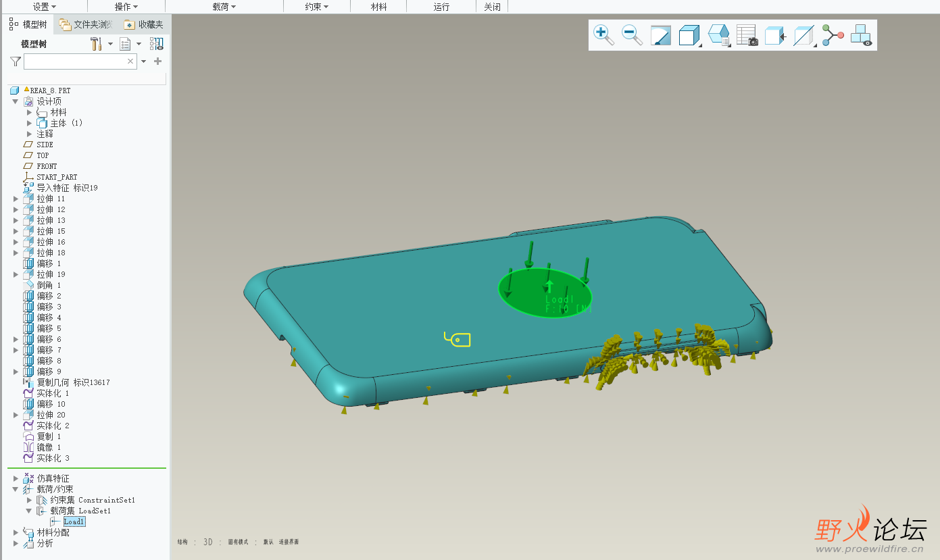Collapse the 载荷/约束 node
Screen dimensions: 940x560
(16, 489)
